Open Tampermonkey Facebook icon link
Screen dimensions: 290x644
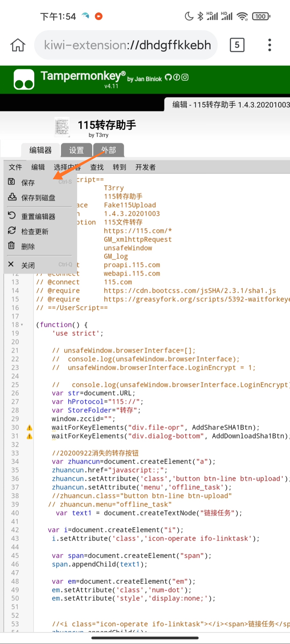pyautogui.click(x=177, y=77)
